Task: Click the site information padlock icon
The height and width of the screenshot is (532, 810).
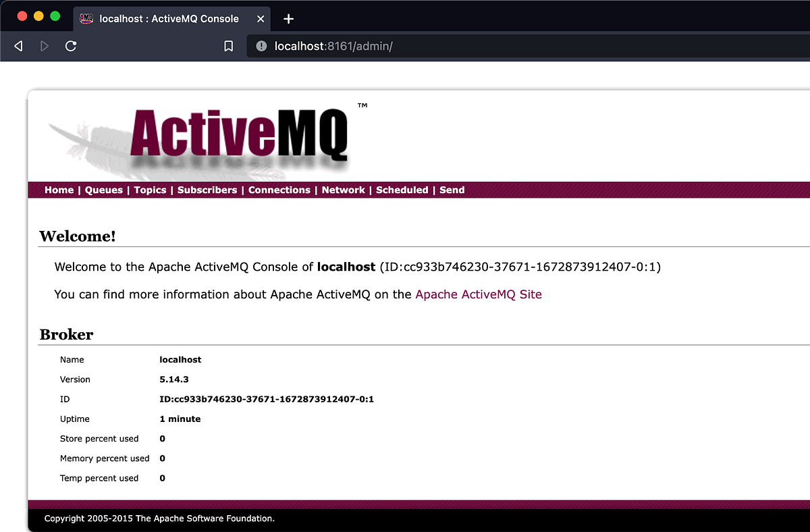Action: pos(261,46)
